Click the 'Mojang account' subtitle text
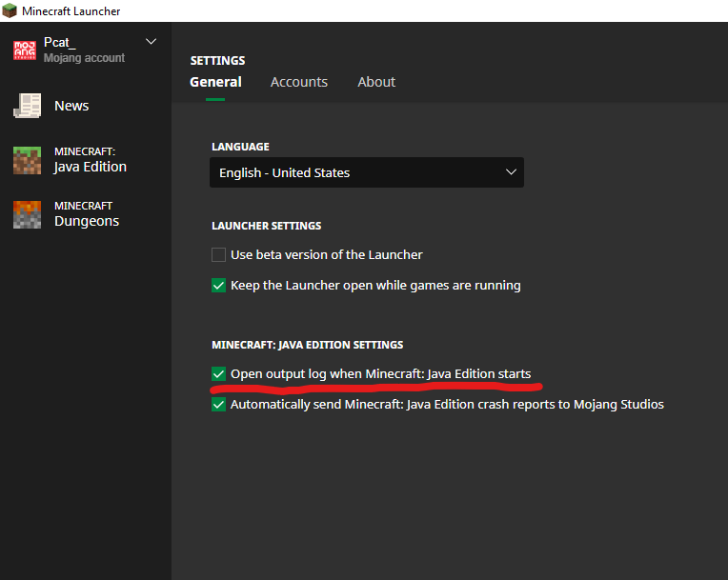Viewport: 728px width, 580px height. click(84, 58)
